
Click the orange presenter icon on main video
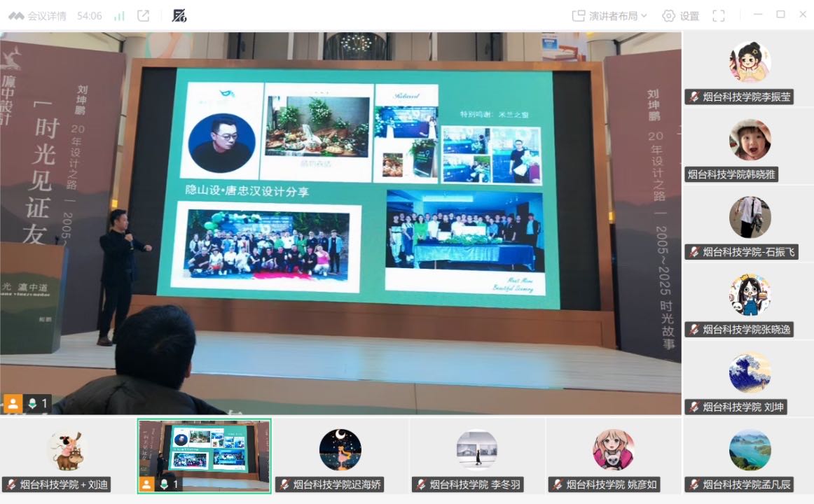[x=13, y=403]
